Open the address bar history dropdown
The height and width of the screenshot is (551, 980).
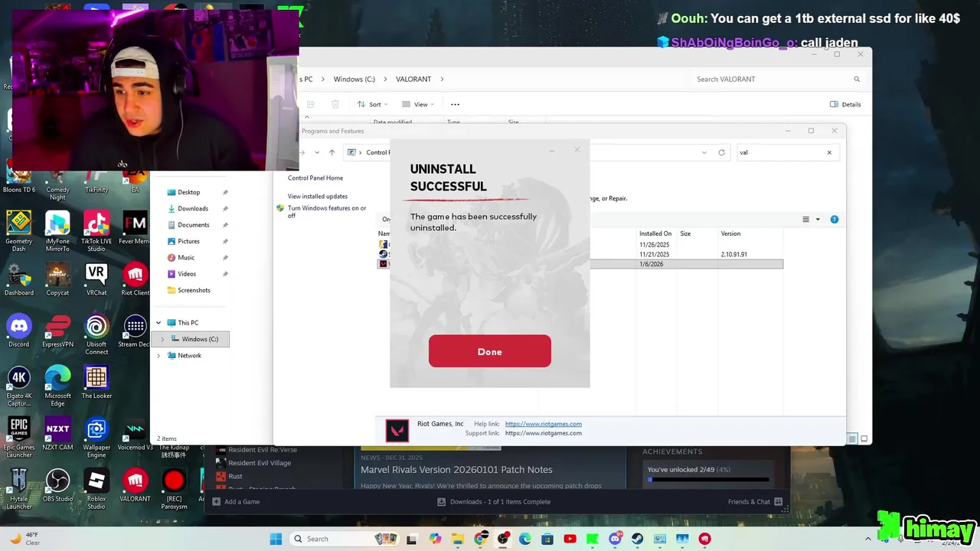(704, 152)
